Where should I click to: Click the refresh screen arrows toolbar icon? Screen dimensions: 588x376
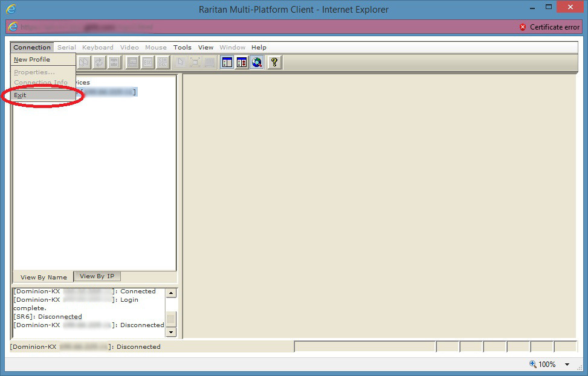pyautogui.click(x=99, y=63)
